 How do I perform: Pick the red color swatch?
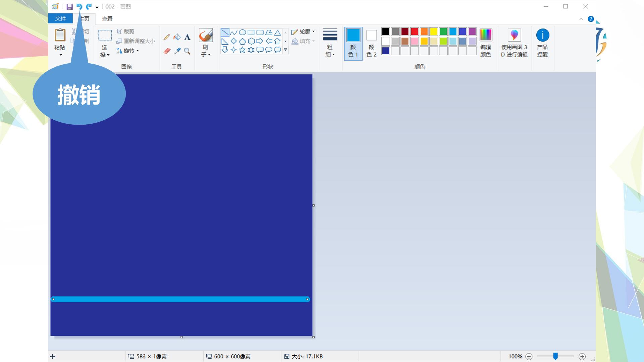[415, 32]
